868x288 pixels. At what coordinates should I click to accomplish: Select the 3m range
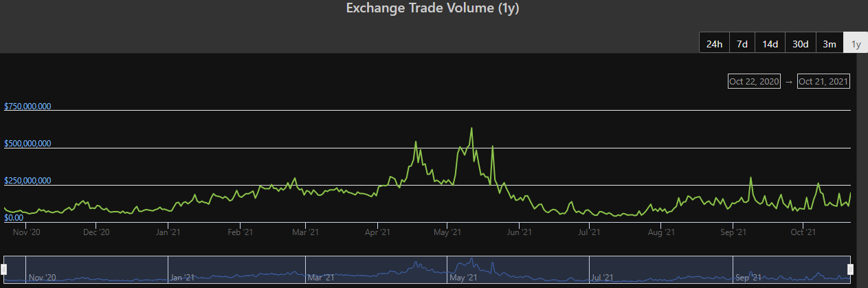click(830, 43)
